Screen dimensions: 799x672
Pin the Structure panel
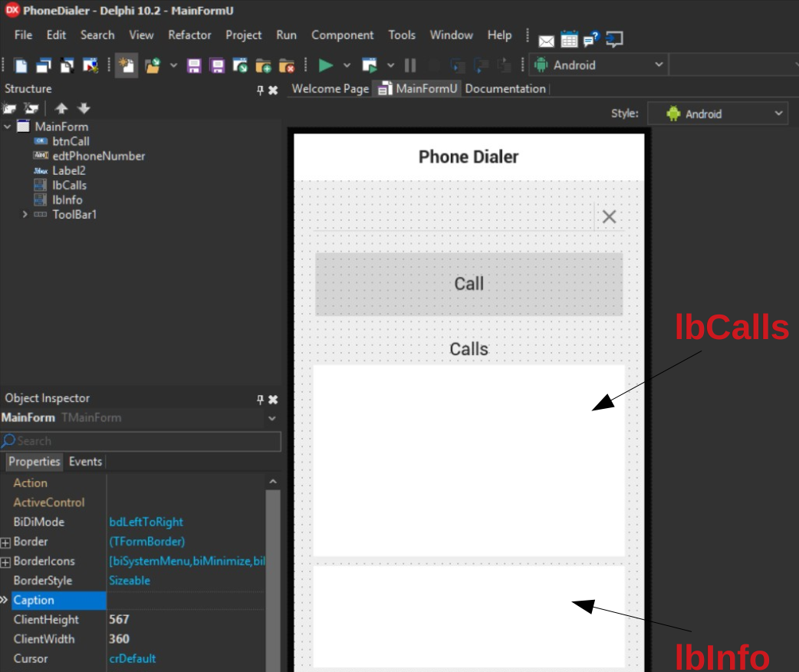click(x=261, y=91)
